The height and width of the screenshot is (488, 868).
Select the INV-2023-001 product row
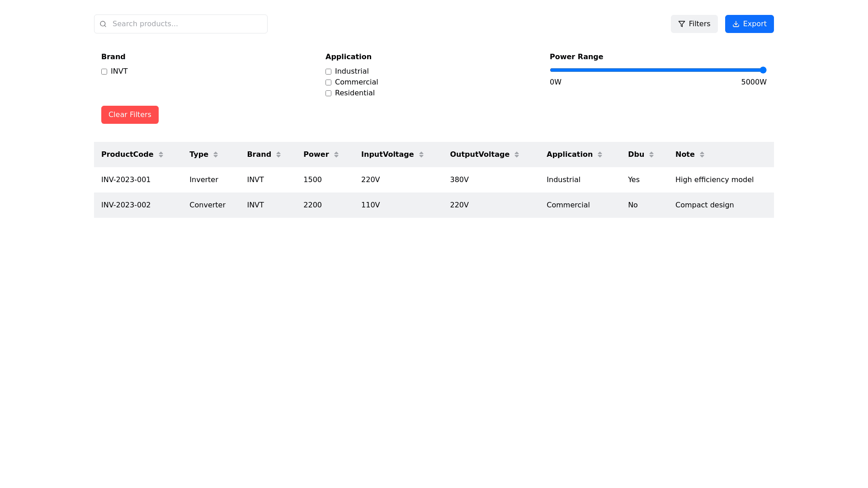434,180
